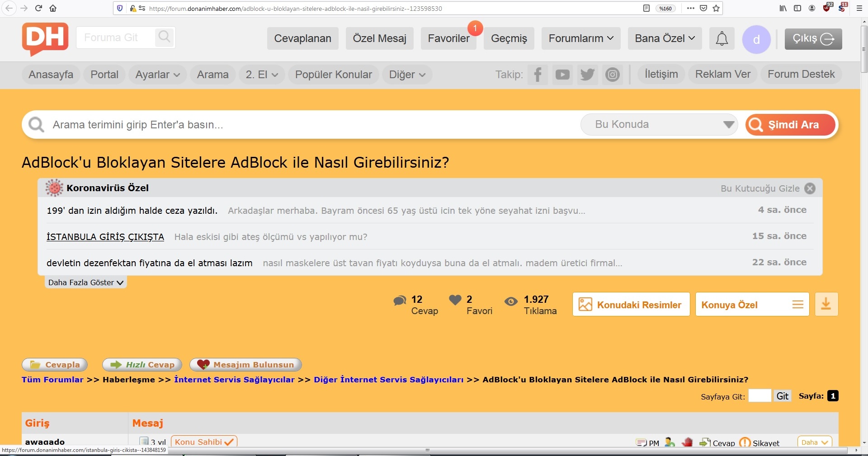
Task: Open the Daha dropdown on the post
Action: (815, 442)
